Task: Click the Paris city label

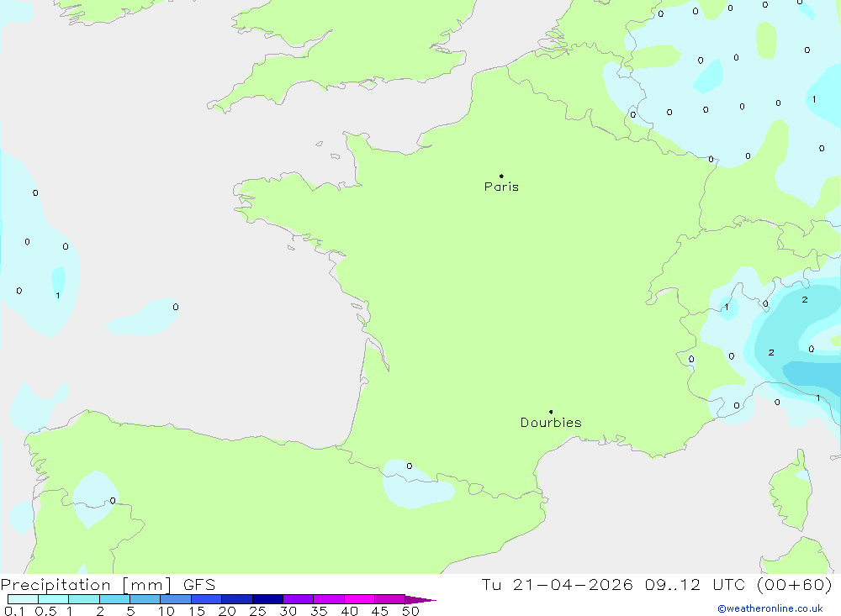Action: coord(501,187)
